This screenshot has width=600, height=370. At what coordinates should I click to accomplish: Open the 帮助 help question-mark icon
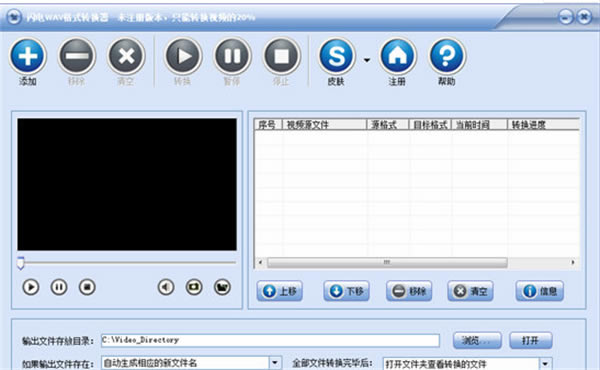[447, 56]
